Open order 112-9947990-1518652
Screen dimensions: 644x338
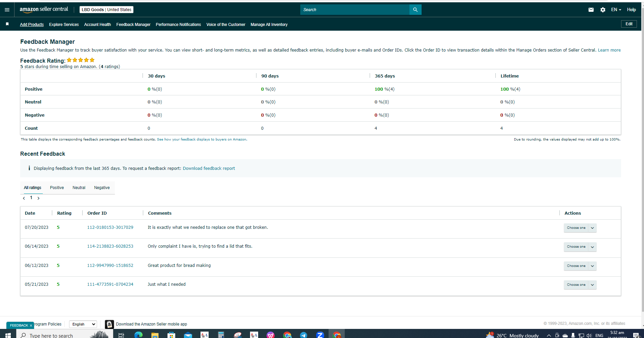click(110, 266)
